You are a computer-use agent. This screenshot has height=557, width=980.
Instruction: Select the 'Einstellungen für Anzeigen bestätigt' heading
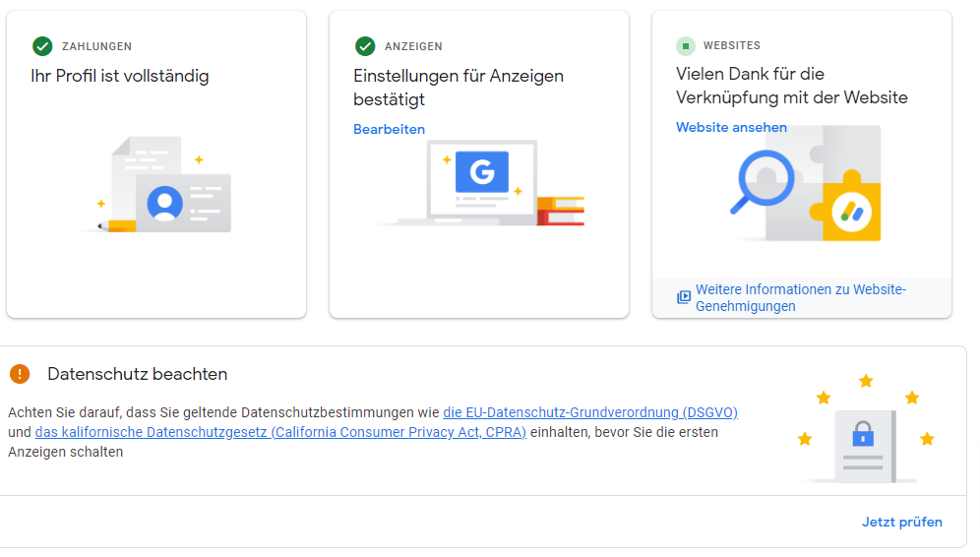tap(459, 88)
